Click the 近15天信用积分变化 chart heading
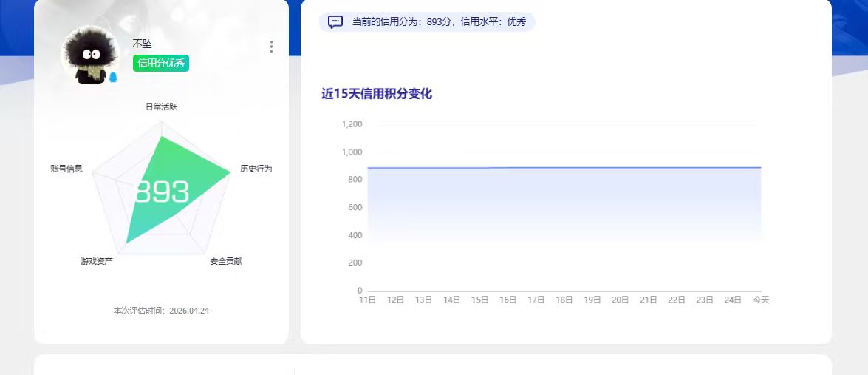868x375 pixels. [377, 94]
